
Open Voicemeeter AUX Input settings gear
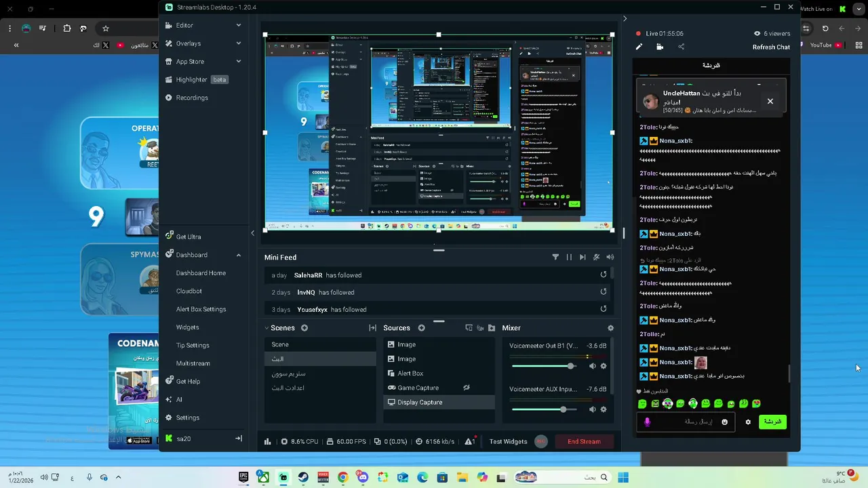tap(604, 409)
